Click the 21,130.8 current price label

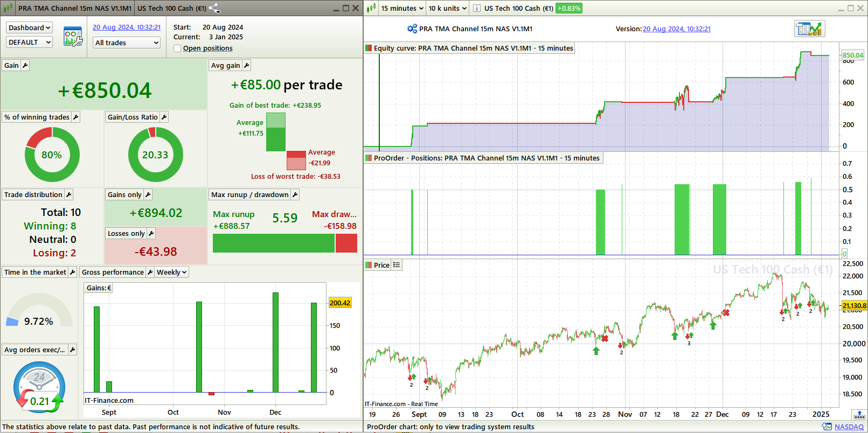click(855, 305)
